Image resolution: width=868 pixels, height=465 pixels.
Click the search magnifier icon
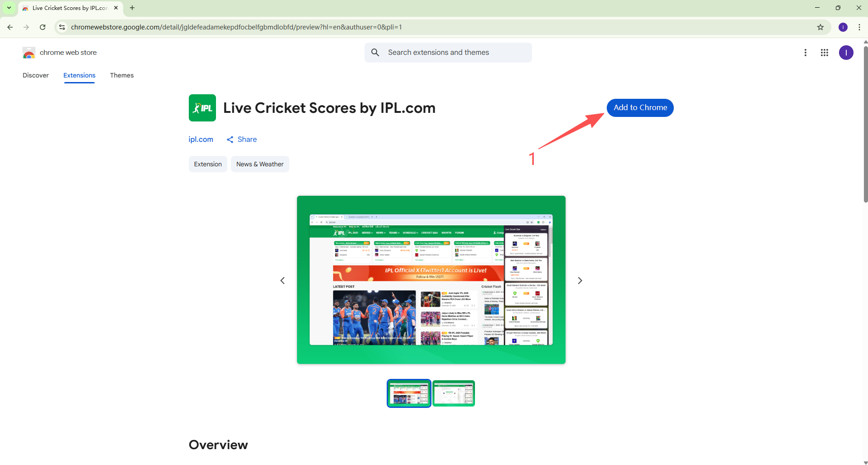[375, 53]
